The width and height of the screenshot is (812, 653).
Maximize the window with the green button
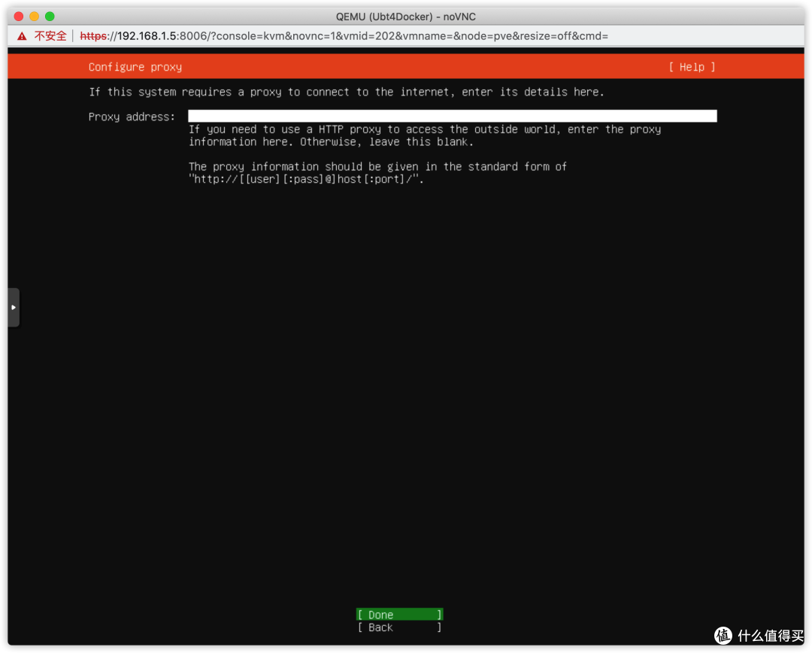tap(50, 17)
